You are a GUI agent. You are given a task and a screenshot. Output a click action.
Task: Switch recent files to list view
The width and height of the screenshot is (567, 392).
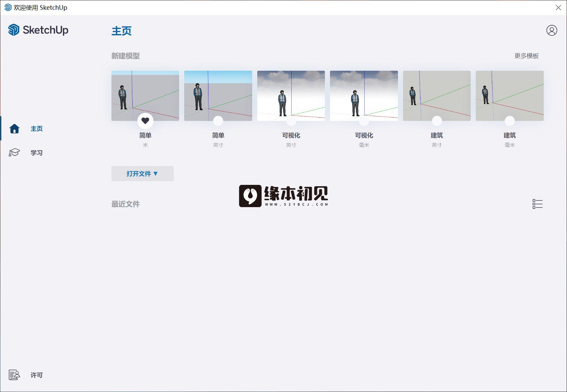click(537, 204)
